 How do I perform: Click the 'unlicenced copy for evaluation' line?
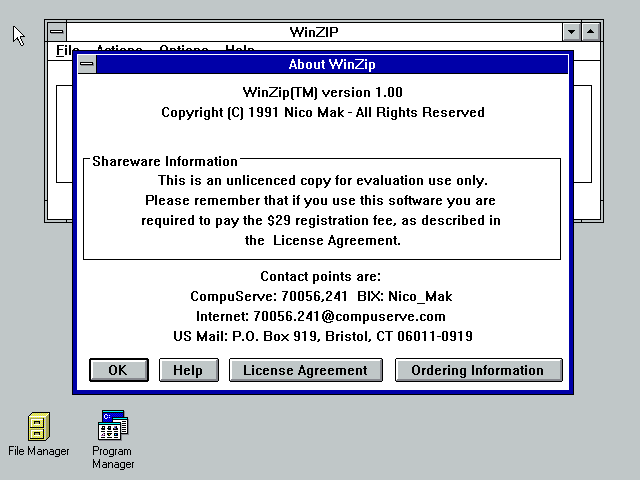tap(323, 180)
